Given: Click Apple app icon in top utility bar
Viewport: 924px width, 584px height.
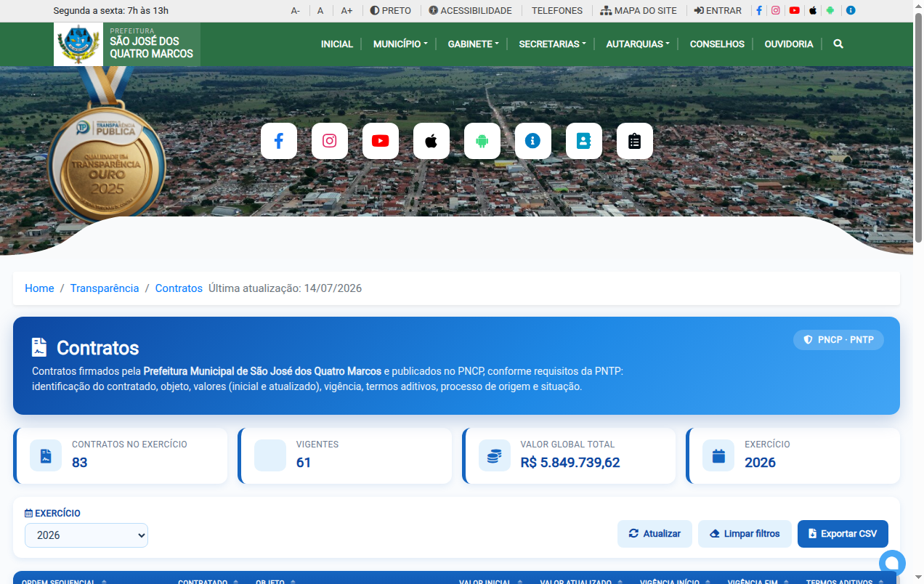Looking at the screenshot, I should (x=813, y=11).
